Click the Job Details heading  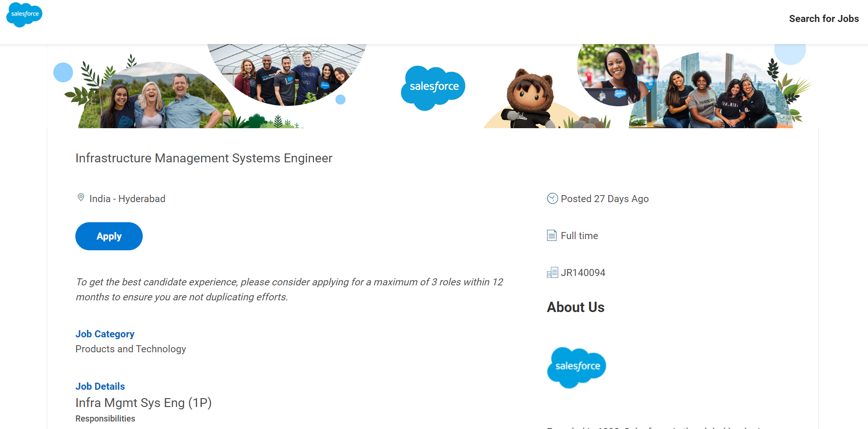pos(100,386)
